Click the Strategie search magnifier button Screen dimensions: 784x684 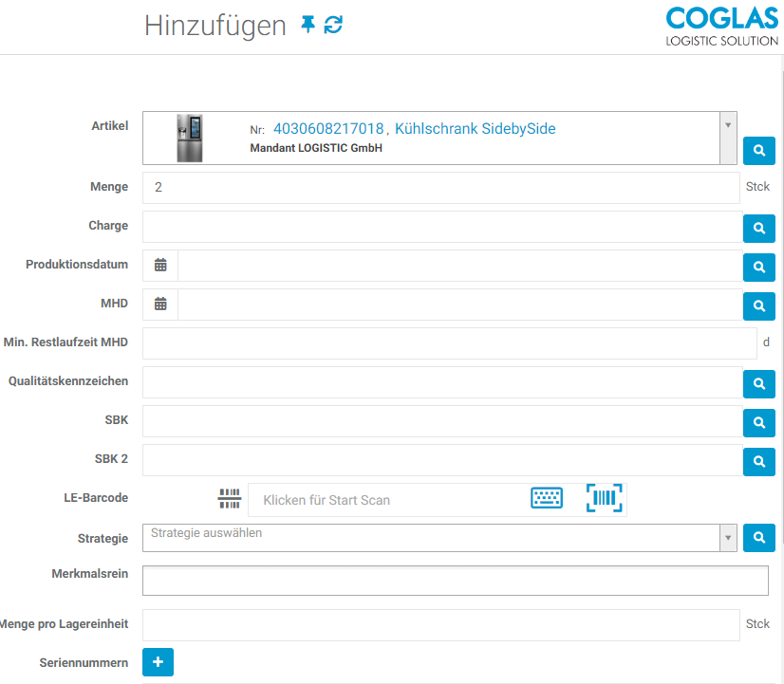point(758,538)
